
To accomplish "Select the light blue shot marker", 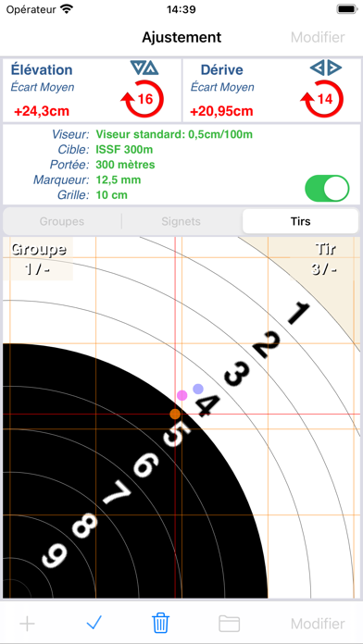I will 198,389.
